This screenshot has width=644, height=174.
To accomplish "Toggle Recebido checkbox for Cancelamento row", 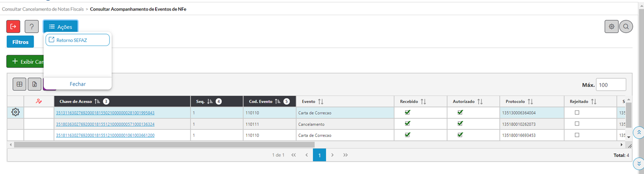I will (x=407, y=124).
